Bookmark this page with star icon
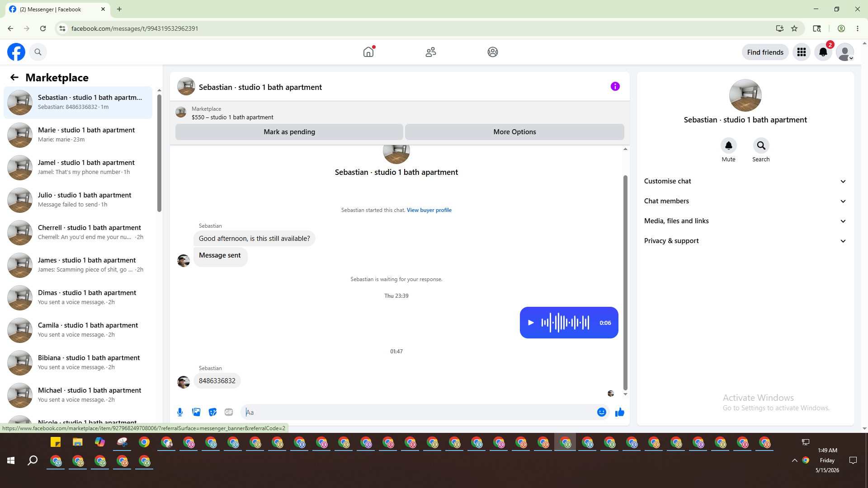This screenshot has height=488, width=868. coord(794,28)
